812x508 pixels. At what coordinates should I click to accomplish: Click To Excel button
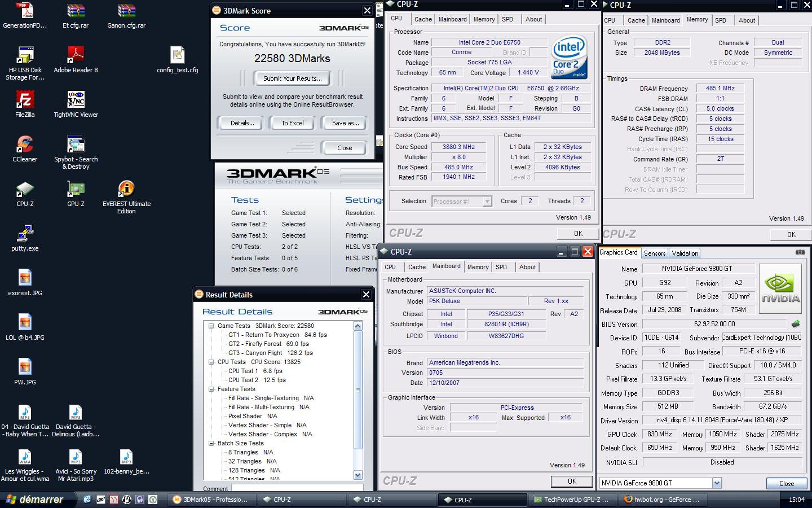(x=293, y=123)
